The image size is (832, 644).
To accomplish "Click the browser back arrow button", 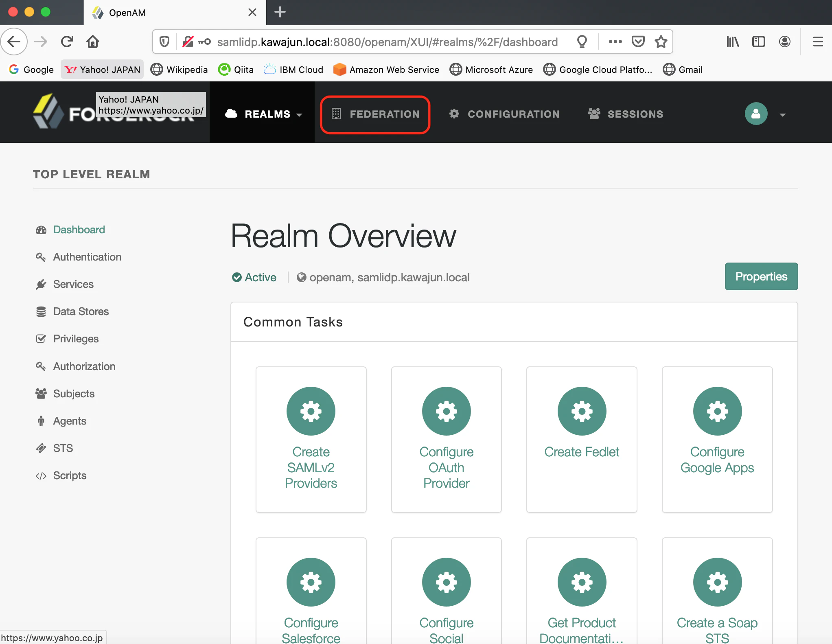I will click(14, 42).
